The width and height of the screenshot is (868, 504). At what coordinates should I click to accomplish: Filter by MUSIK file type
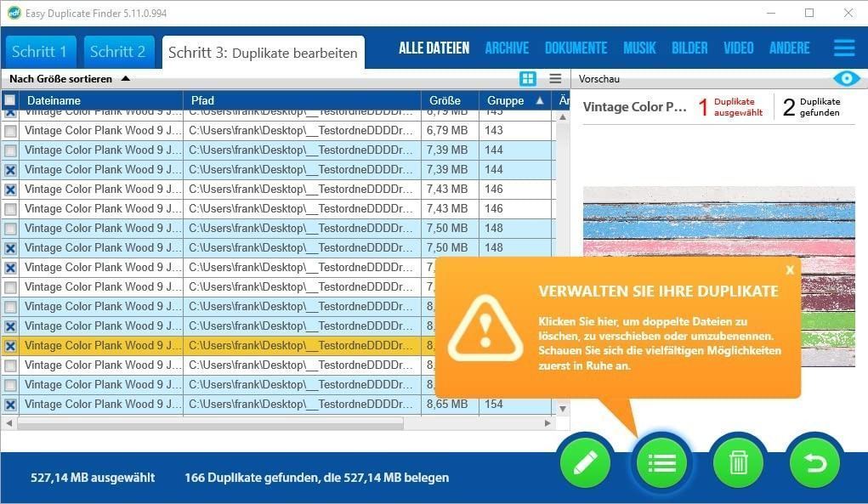(x=639, y=48)
